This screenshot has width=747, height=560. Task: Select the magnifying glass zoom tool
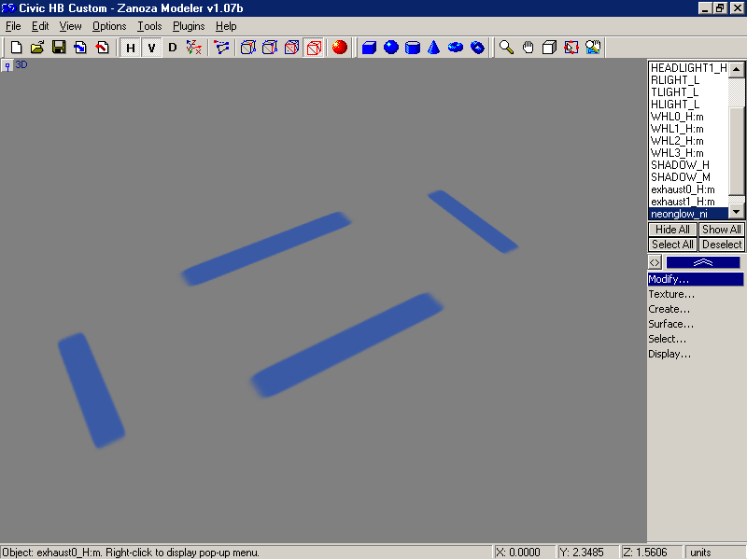pyautogui.click(x=506, y=48)
